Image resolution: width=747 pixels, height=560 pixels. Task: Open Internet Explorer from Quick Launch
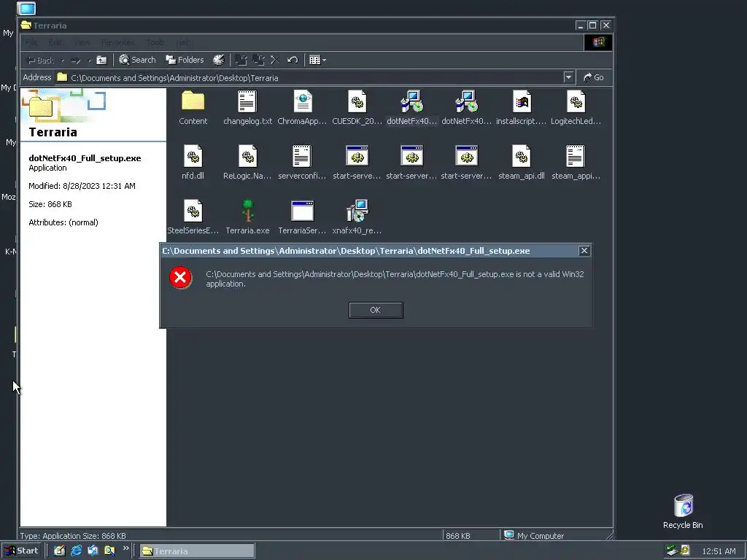click(76, 551)
